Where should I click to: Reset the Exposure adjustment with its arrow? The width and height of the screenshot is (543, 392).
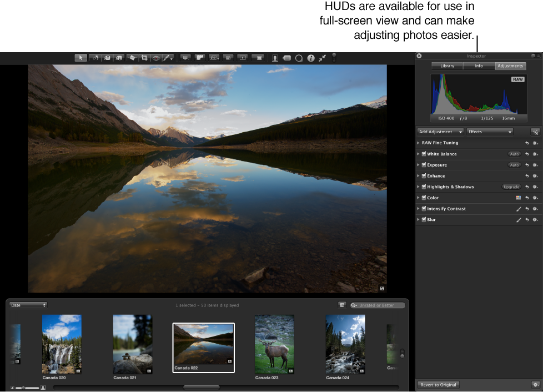coord(527,165)
